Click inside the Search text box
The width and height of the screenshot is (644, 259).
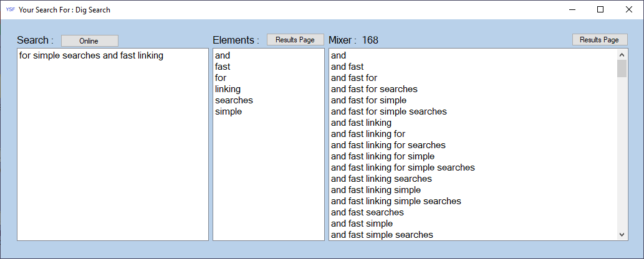pos(112,143)
